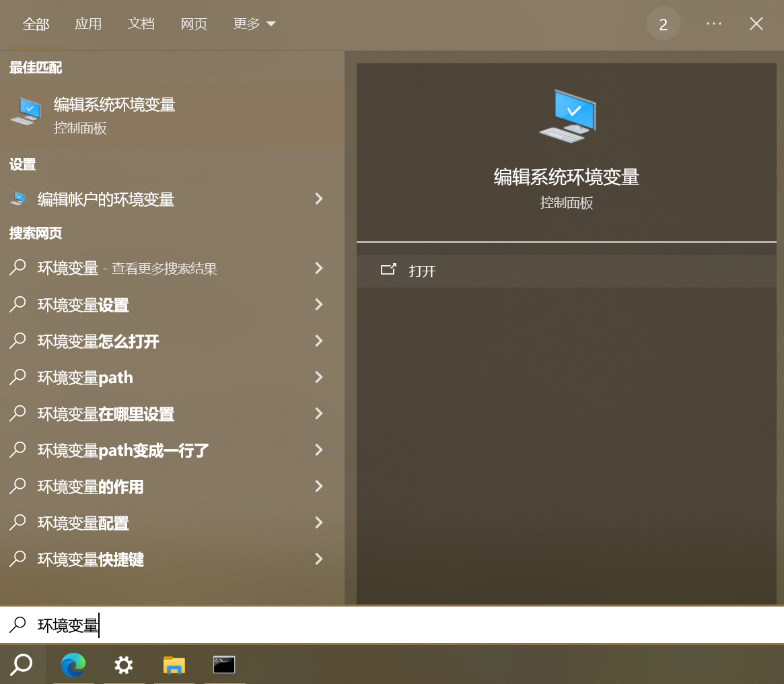Select 环境变量快捷键 search suggestion
Image resolution: width=784 pixels, height=684 pixels.
click(91, 559)
